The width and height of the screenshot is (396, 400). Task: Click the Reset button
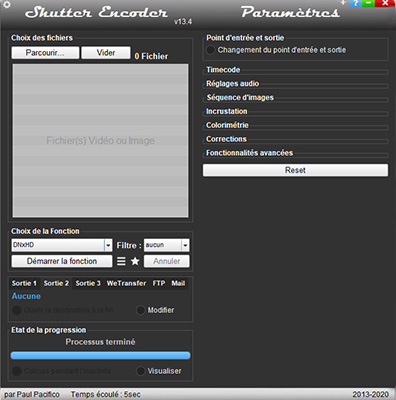pyautogui.click(x=295, y=170)
